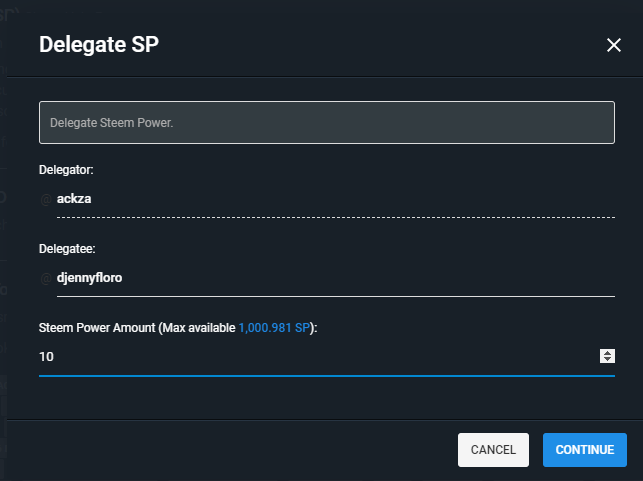
Task: Click the @ icon beside ackza
Action: (x=45, y=199)
